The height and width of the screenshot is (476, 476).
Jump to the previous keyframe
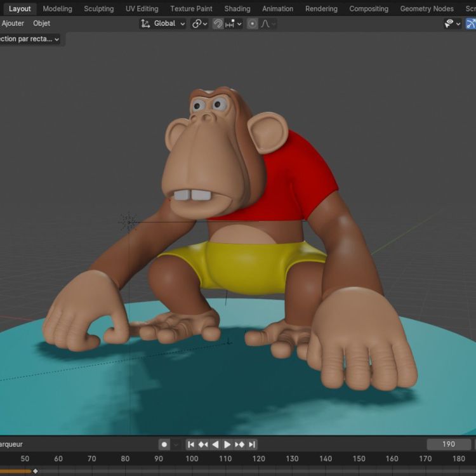(x=203, y=444)
